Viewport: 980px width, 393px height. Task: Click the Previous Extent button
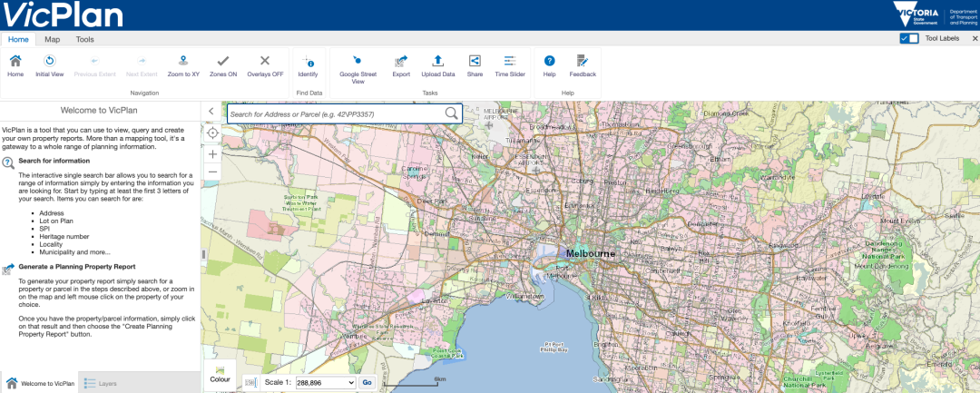coord(95,65)
